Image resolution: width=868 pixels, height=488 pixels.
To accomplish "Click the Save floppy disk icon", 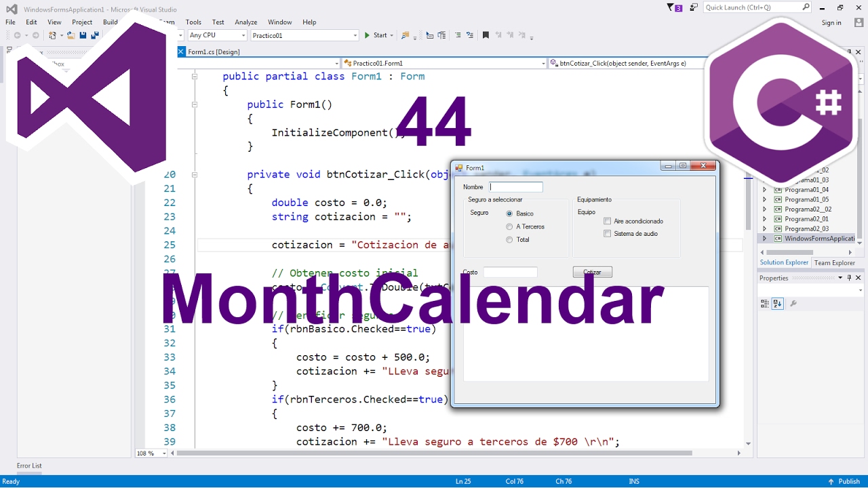I will [83, 35].
